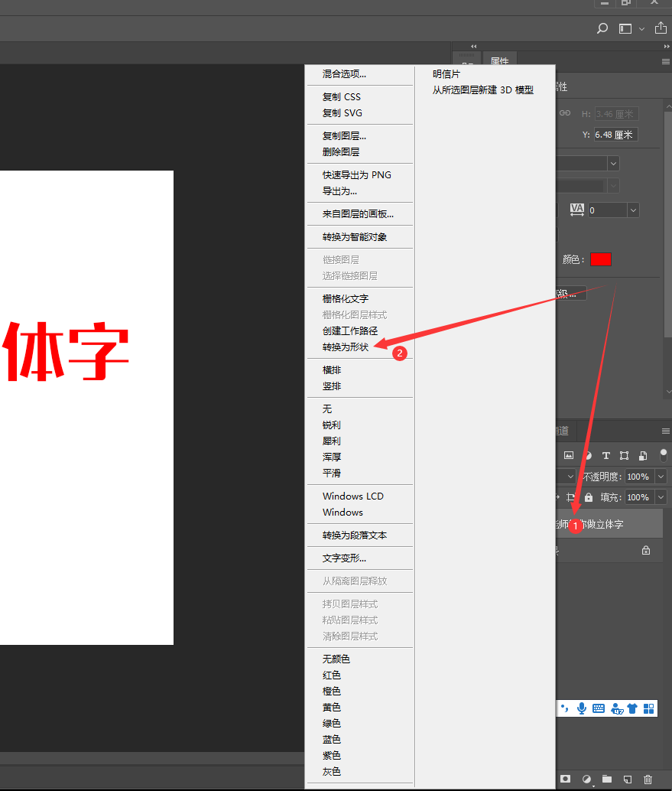This screenshot has width=672, height=791.
Task: Expand the opacity slider dropdown arrow
Action: (661, 477)
